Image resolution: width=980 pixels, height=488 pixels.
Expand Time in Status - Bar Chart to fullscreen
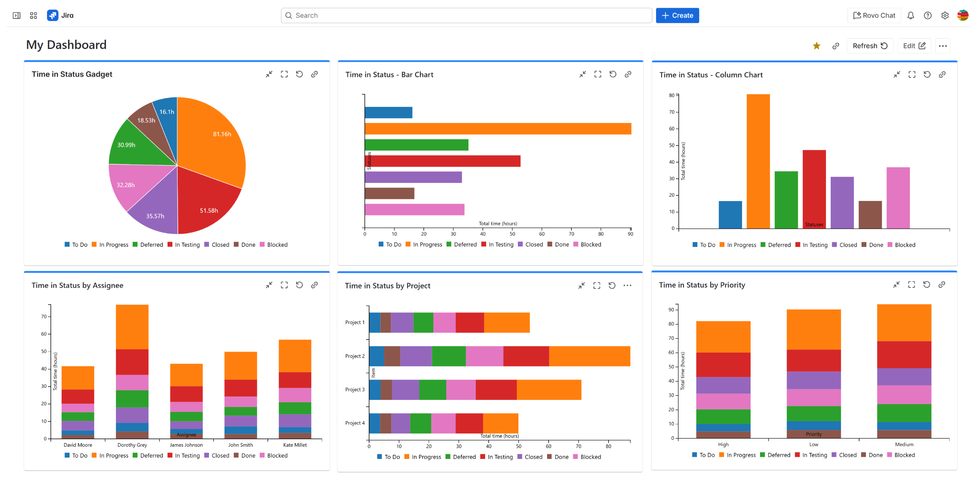[598, 74]
